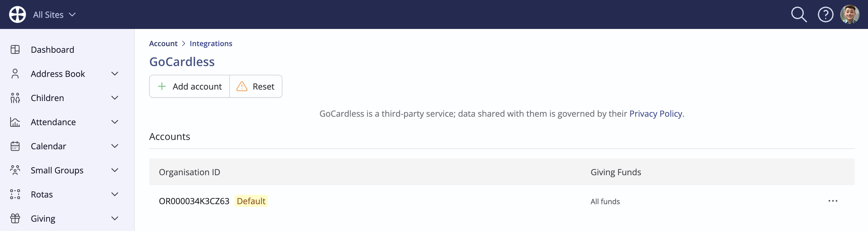
Task: Expand the Rotas section chevron
Action: (x=115, y=194)
